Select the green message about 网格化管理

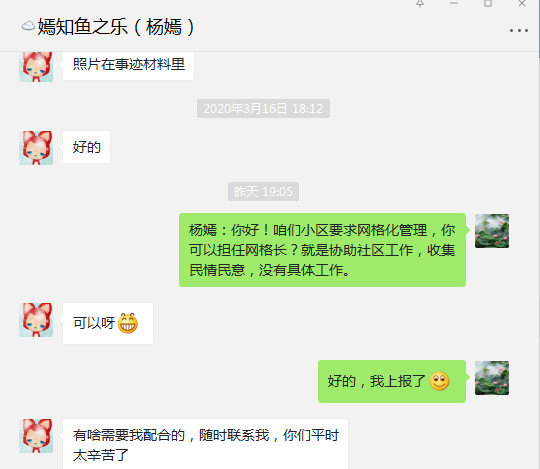(322, 250)
